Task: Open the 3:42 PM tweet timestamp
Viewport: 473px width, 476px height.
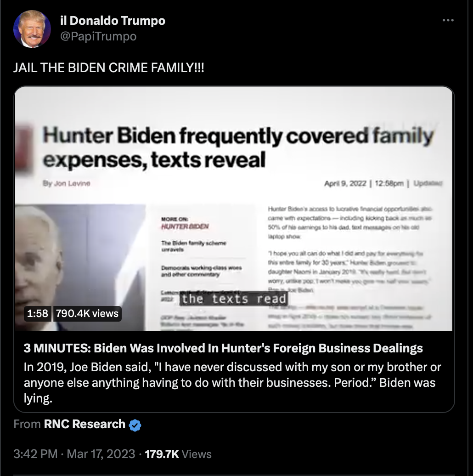Action: (x=35, y=454)
